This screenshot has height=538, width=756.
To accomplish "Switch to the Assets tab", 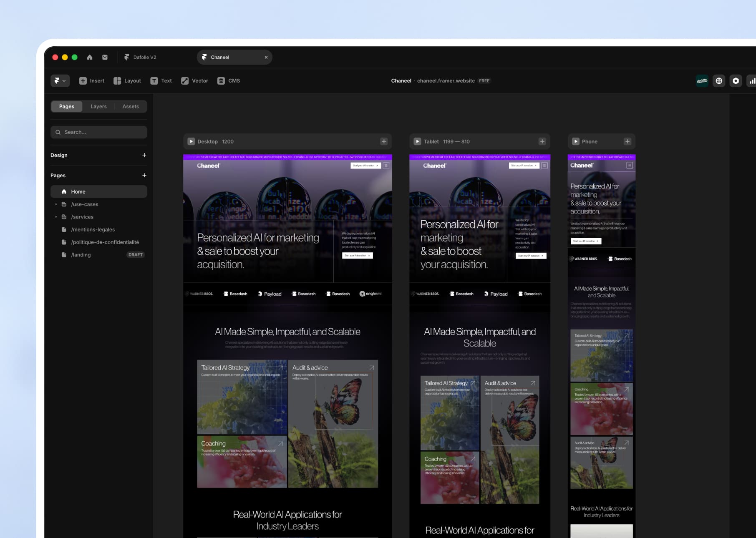I will tap(131, 106).
